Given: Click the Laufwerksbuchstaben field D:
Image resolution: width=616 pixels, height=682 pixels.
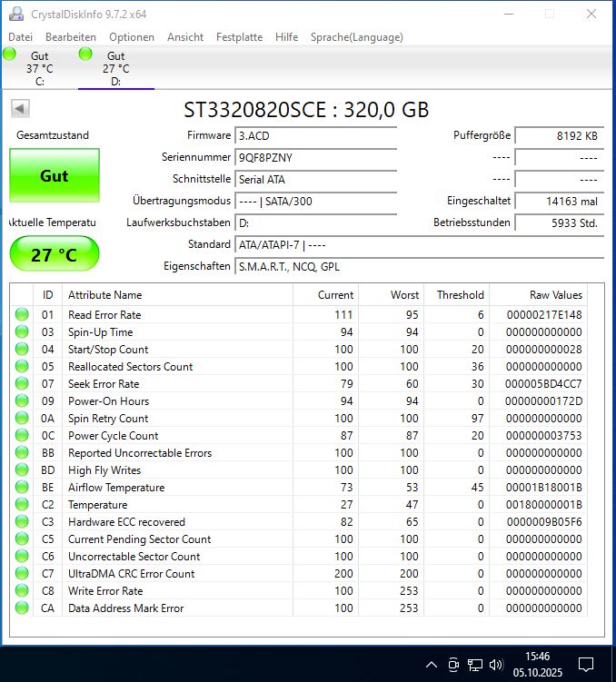Looking at the screenshot, I should point(315,222).
